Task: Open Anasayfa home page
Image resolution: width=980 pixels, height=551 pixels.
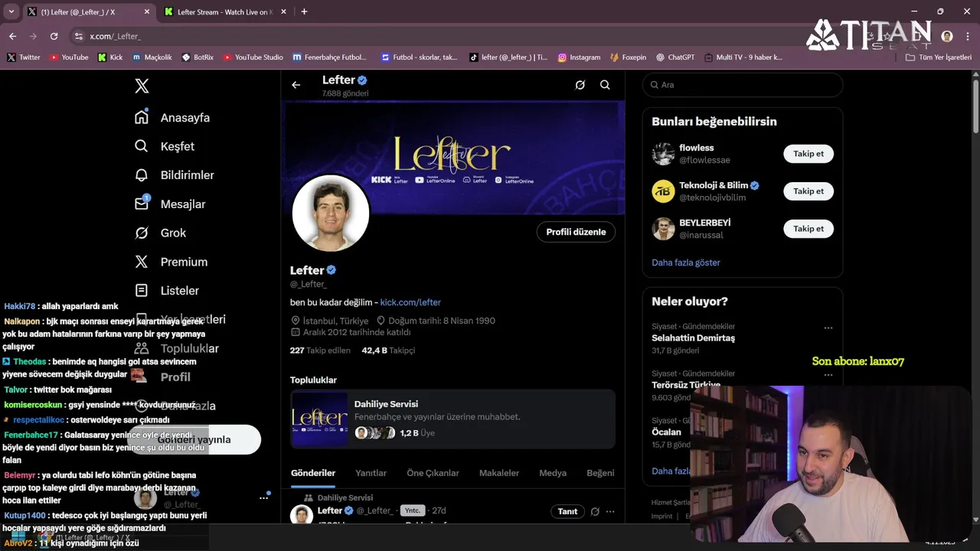Action: [172, 117]
